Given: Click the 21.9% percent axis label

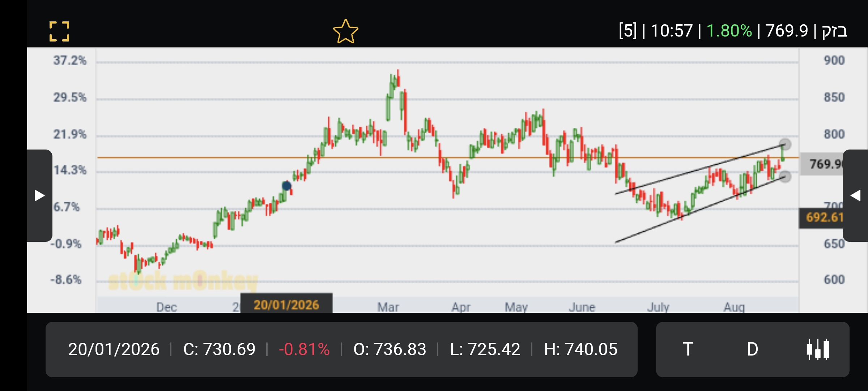Looking at the screenshot, I should click(70, 134).
